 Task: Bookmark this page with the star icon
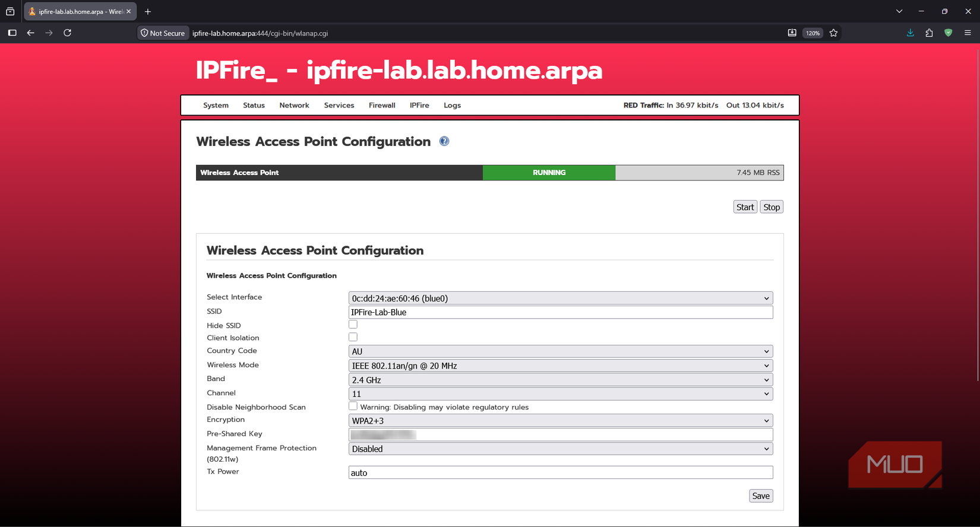point(834,33)
